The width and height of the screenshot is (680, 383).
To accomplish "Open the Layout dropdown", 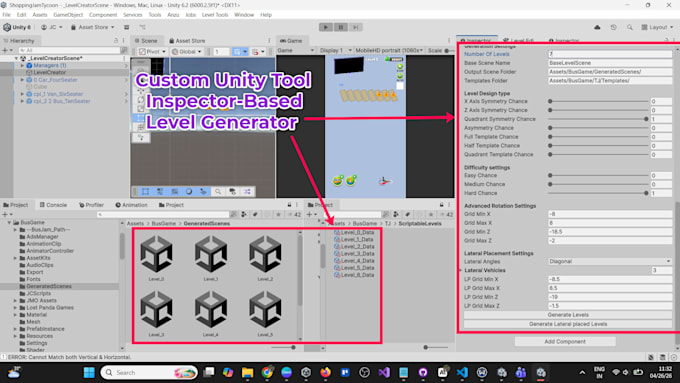I will click(657, 27).
